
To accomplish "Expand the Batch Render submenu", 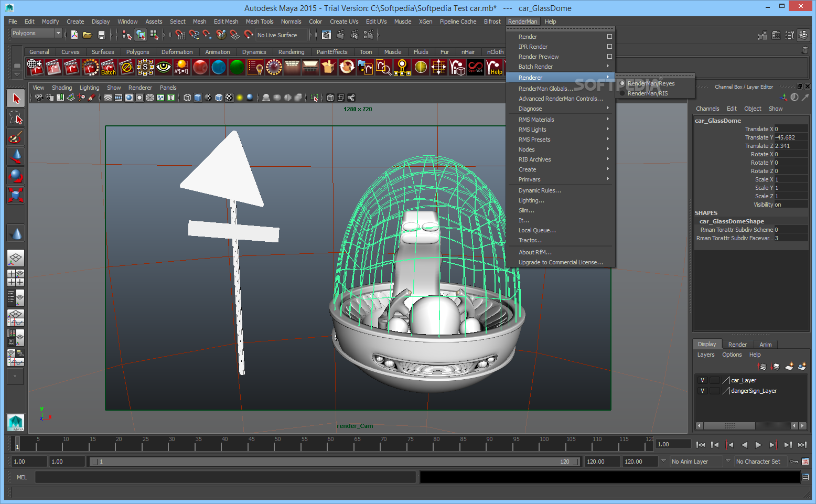I will [560, 67].
